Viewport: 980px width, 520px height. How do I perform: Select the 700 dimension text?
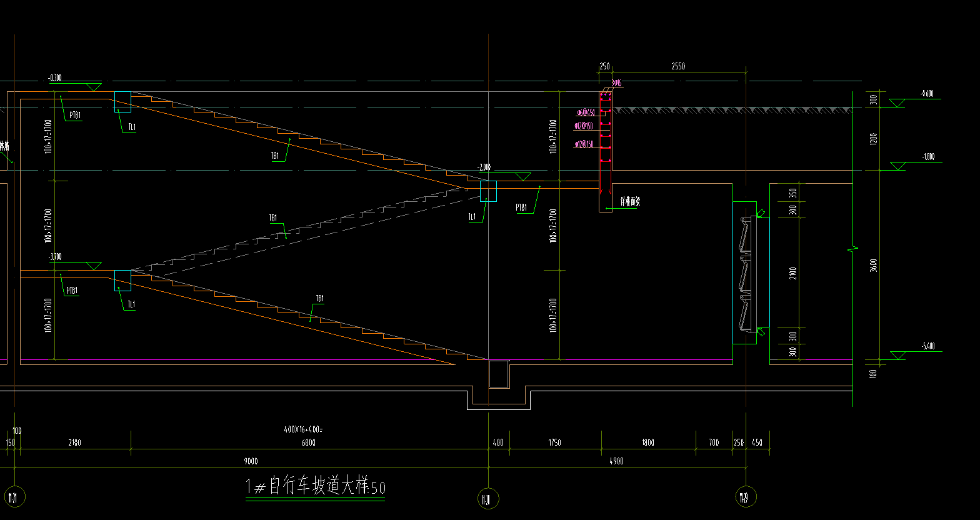[714, 442]
